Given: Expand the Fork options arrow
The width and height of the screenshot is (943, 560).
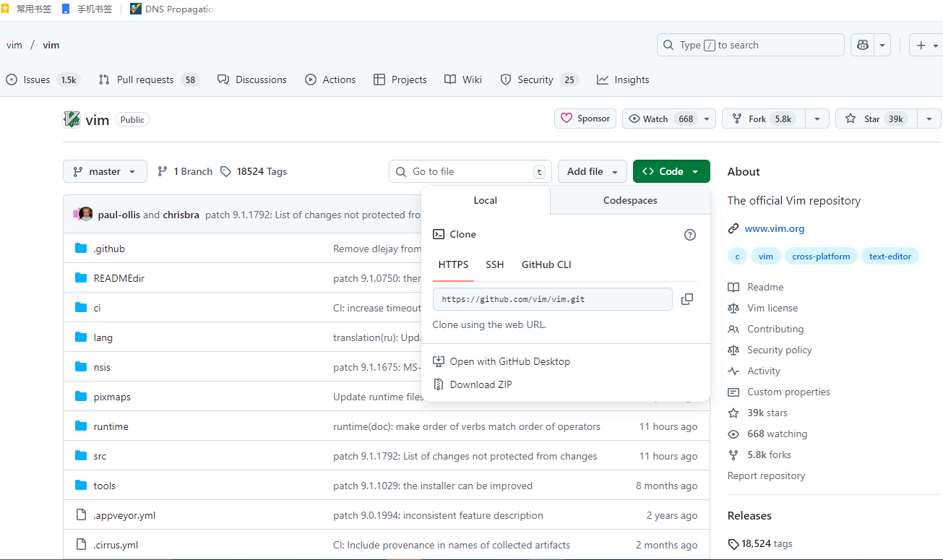Looking at the screenshot, I should [817, 119].
